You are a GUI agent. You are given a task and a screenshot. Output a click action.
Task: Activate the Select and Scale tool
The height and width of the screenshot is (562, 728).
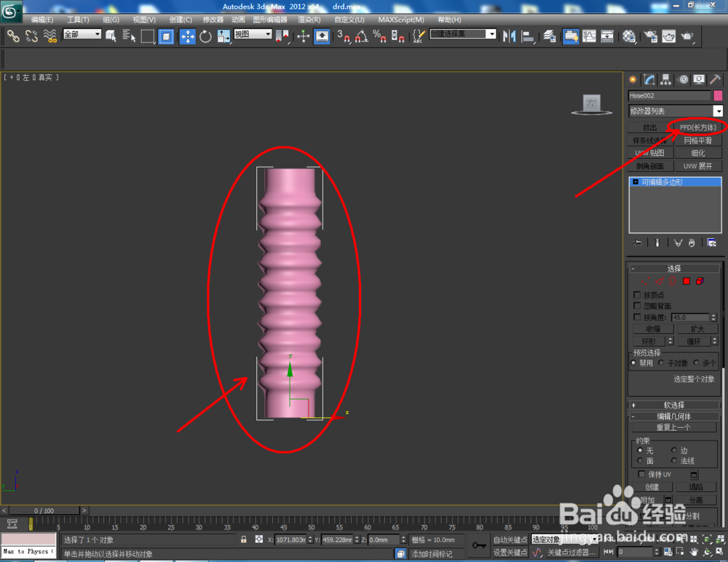tap(223, 36)
